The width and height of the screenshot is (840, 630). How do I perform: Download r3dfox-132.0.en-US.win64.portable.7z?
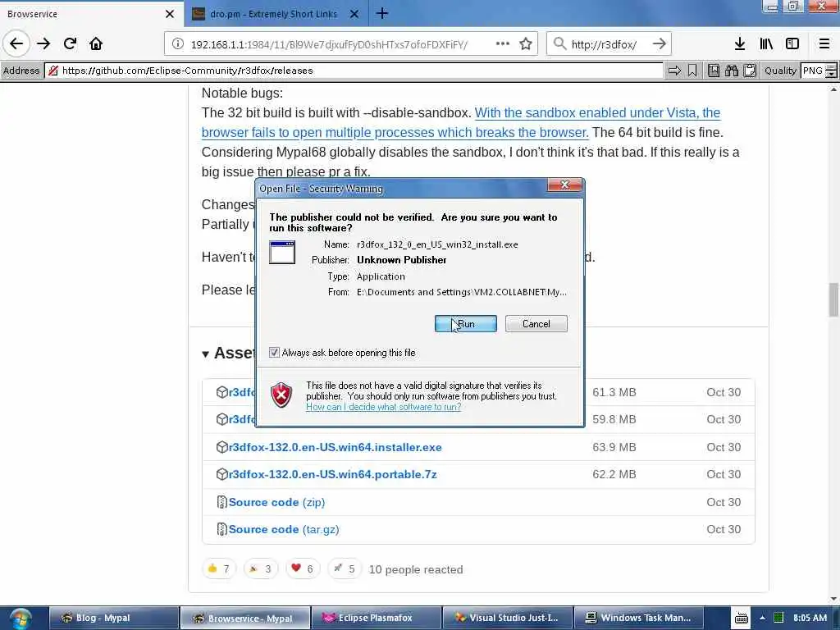pos(333,475)
